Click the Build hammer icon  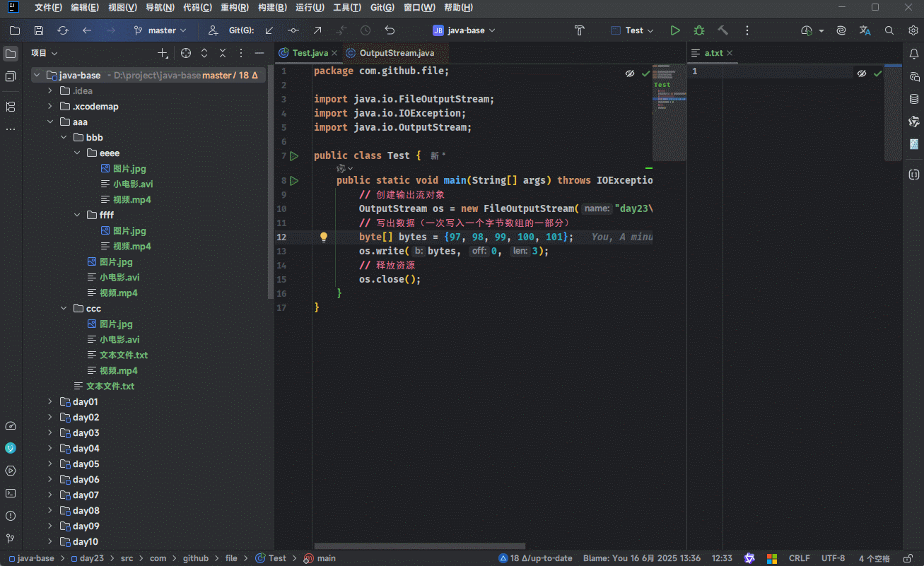723,30
